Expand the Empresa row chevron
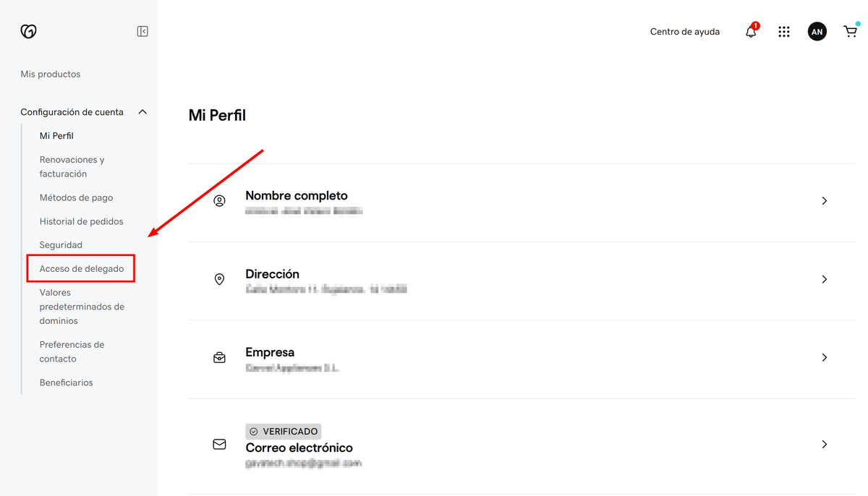The width and height of the screenshot is (868, 496). coord(824,357)
